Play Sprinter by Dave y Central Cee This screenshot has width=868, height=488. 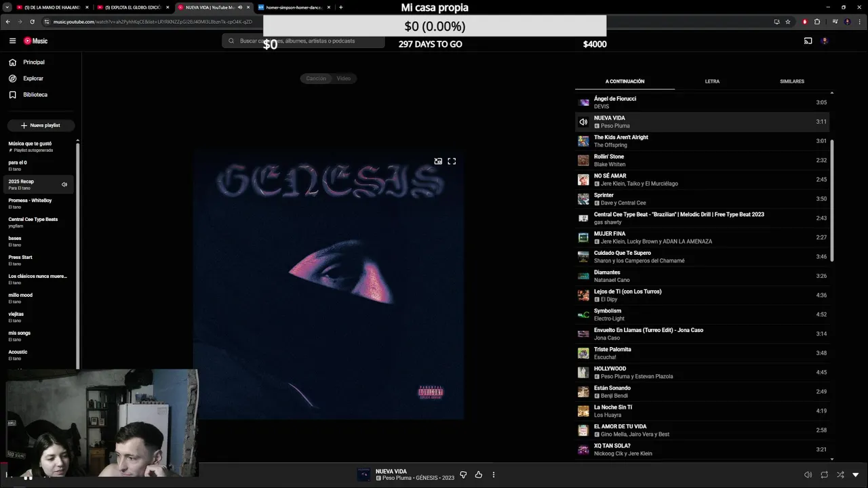point(702,199)
